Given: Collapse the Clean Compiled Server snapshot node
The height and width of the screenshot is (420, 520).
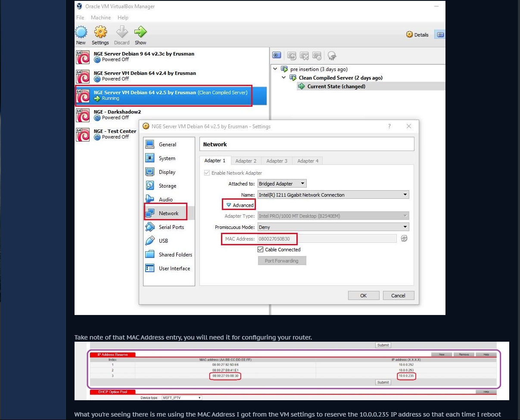Looking at the screenshot, I should coord(284,77).
